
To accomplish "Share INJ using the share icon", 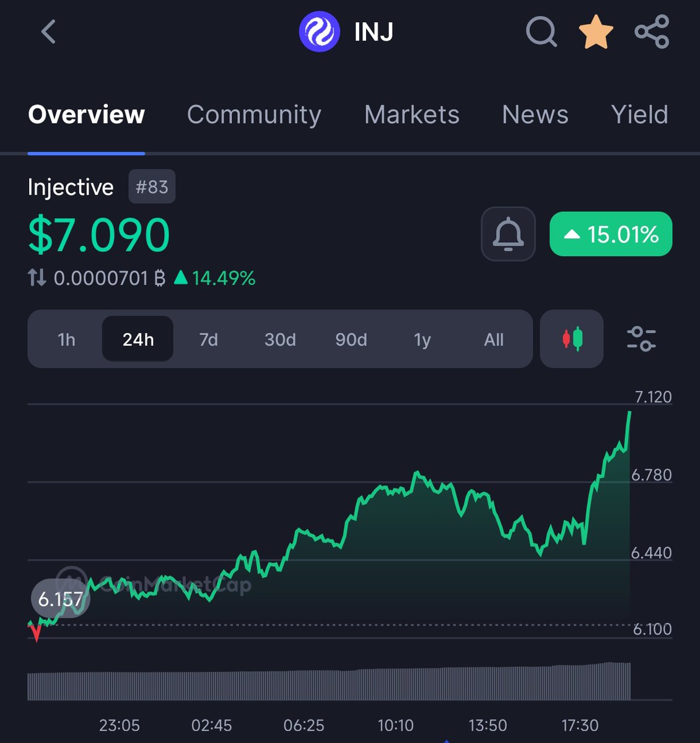I will [x=652, y=32].
